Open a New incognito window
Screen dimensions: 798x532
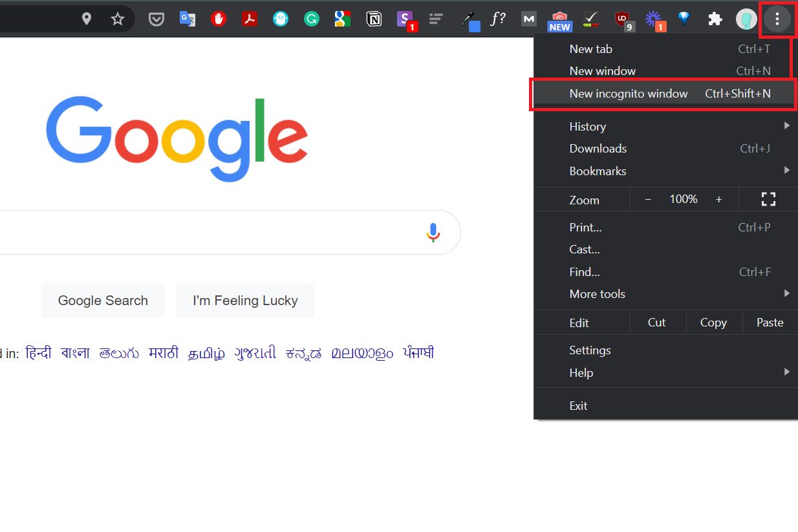point(665,93)
